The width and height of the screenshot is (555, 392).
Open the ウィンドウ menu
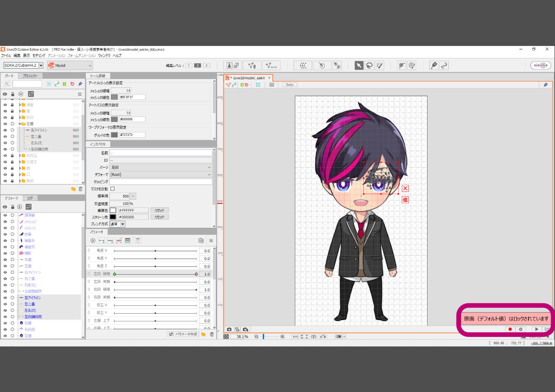pyautogui.click(x=104, y=55)
